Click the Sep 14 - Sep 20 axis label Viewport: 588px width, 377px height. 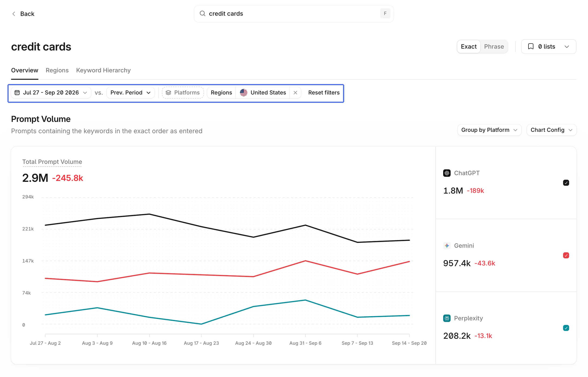pos(409,343)
